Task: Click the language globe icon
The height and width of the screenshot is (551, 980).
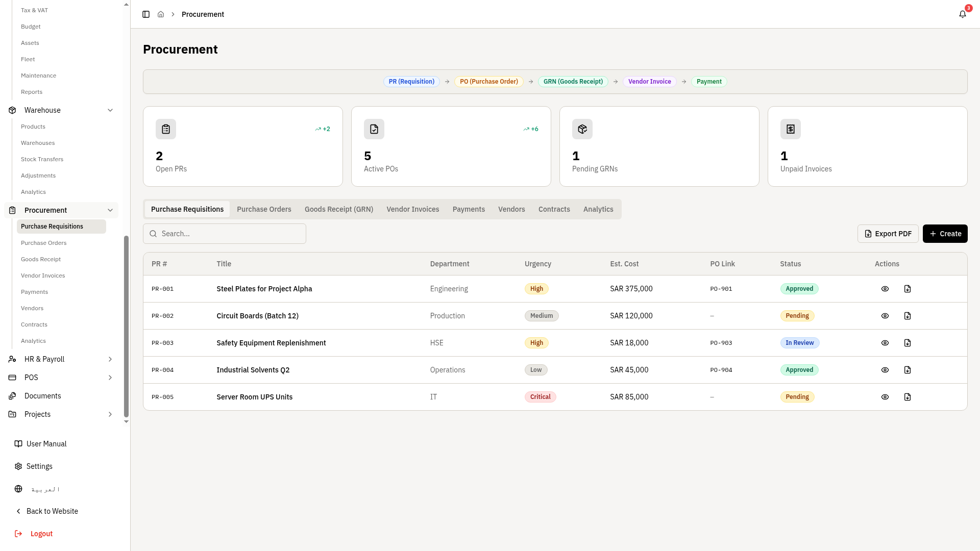Action: click(x=18, y=489)
